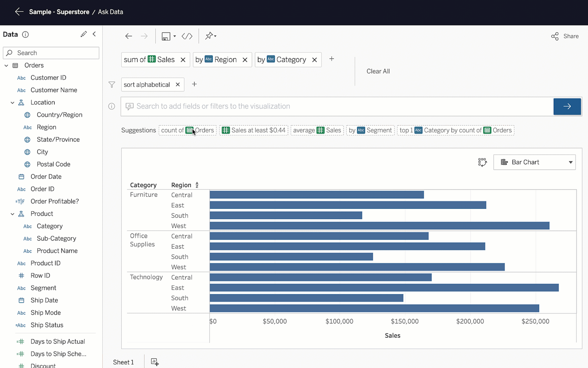Open the Share menu

point(565,36)
